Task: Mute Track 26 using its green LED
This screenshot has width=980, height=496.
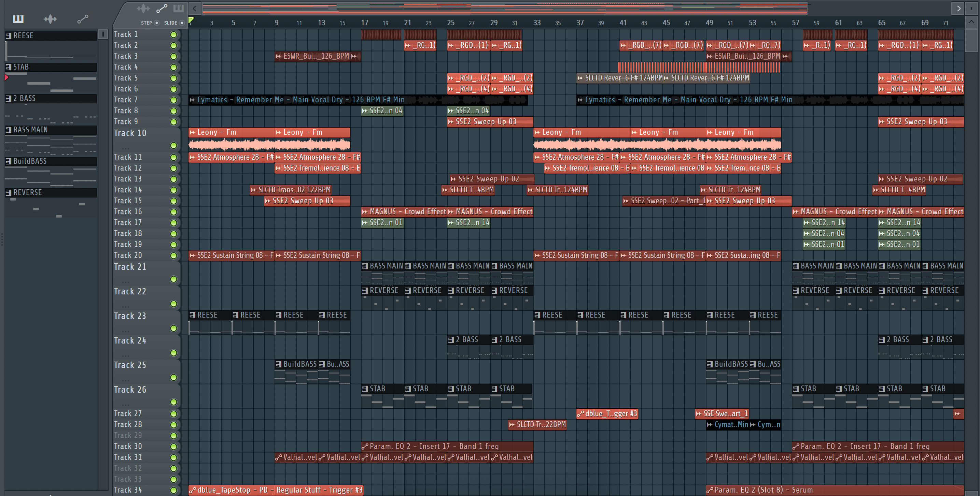Action: pos(173,402)
